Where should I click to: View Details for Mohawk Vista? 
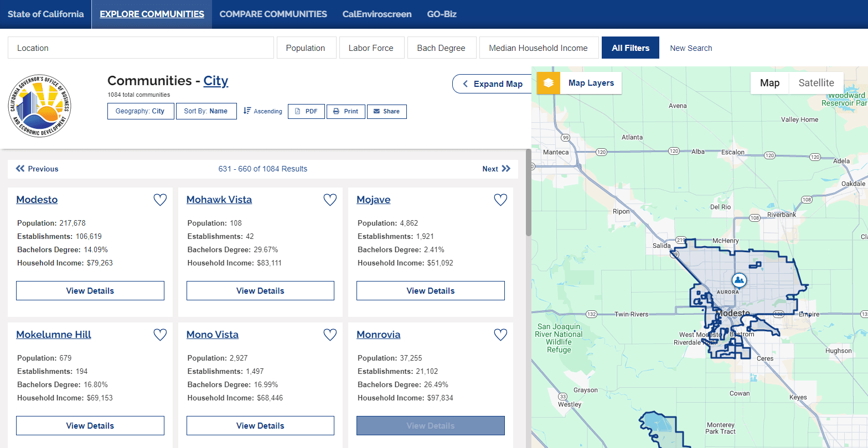(260, 291)
